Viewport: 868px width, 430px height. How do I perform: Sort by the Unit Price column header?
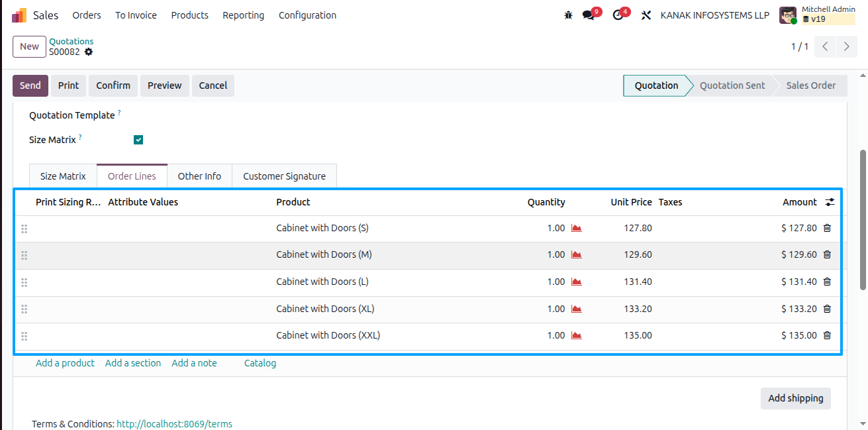click(631, 202)
